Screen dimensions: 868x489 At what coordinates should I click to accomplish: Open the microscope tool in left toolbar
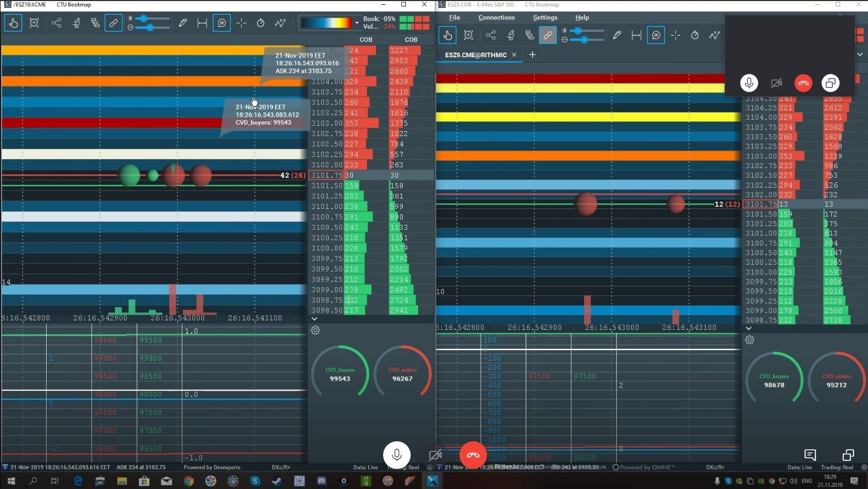pos(76,23)
